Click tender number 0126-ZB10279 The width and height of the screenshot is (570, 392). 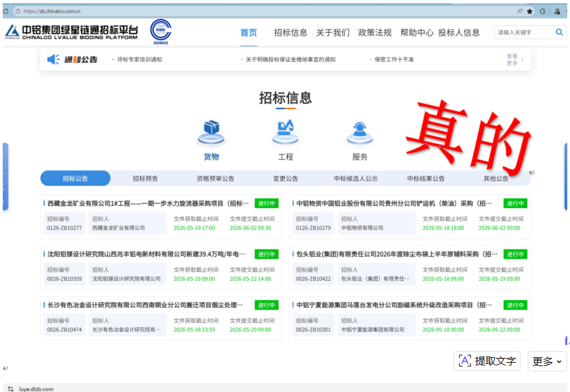tap(314, 228)
